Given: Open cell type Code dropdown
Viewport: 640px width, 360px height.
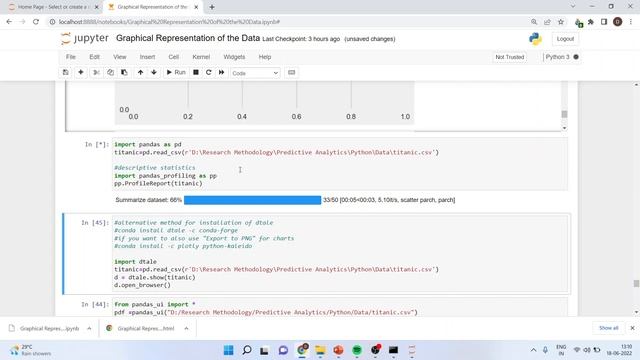Looking at the screenshot, I should pyautogui.click(x=255, y=73).
